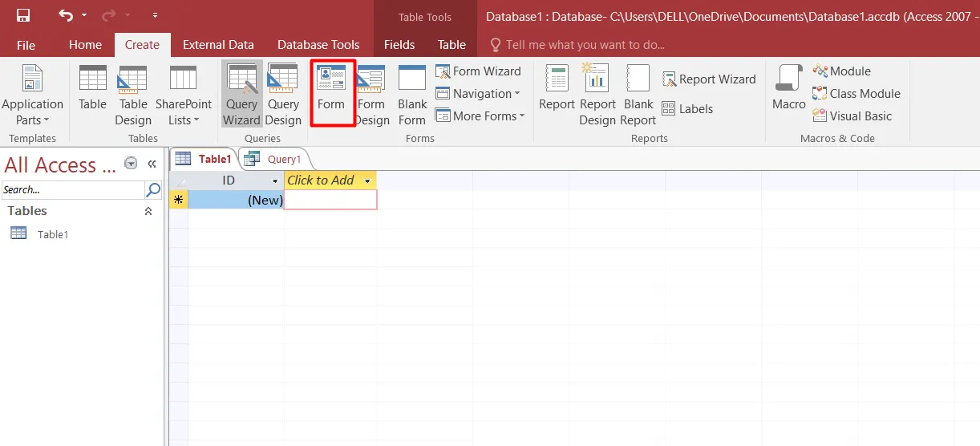Click the navigation pane Search box
This screenshot has width=980, height=446.
pos(73,190)
